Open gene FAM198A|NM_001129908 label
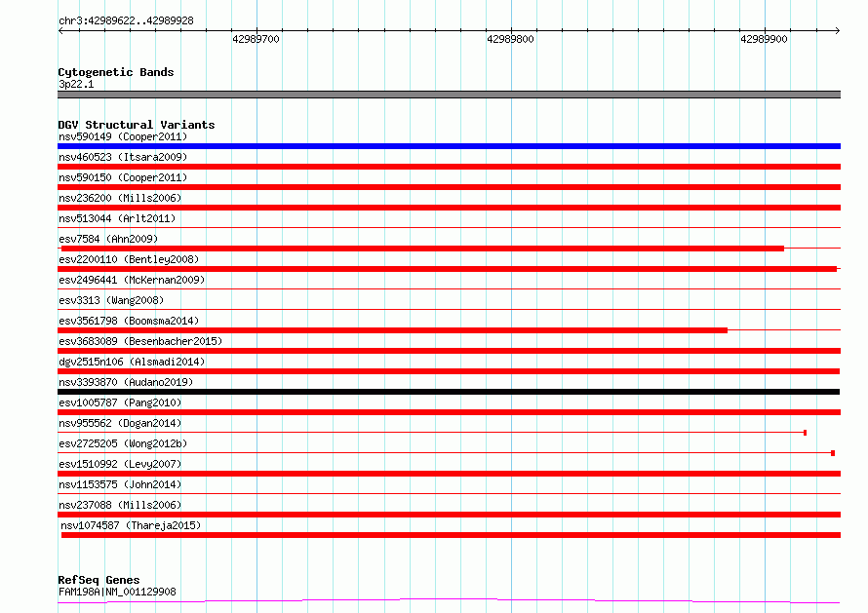The width and height of the screenshot is (868, 613). pos(117,592)
